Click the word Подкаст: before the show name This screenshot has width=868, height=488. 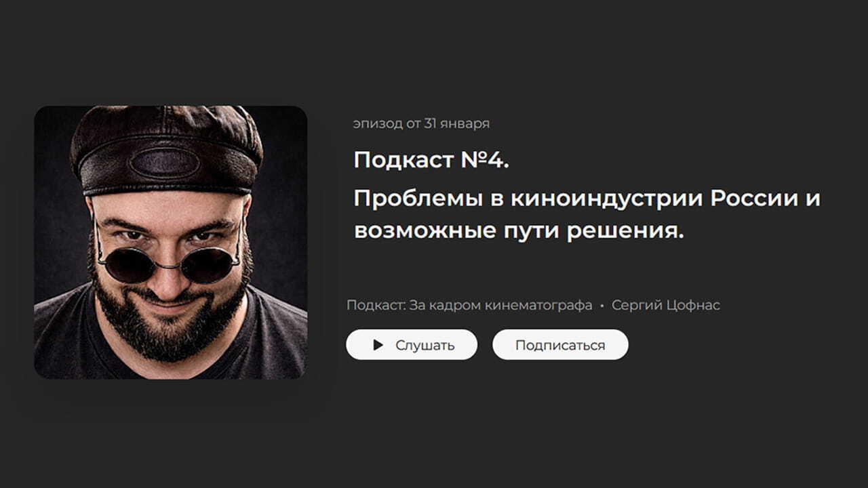[x=376, y=305]
